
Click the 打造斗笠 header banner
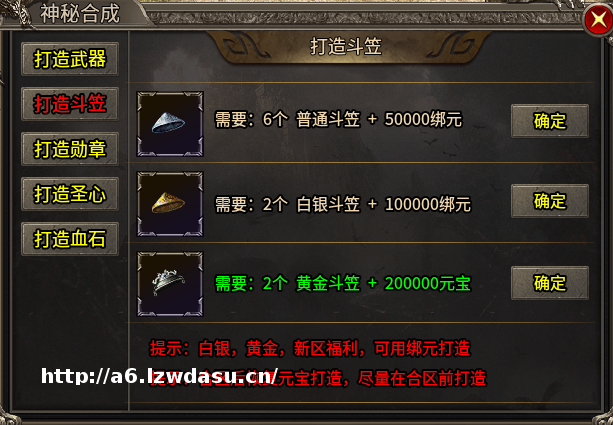click(x=346, y=47)
